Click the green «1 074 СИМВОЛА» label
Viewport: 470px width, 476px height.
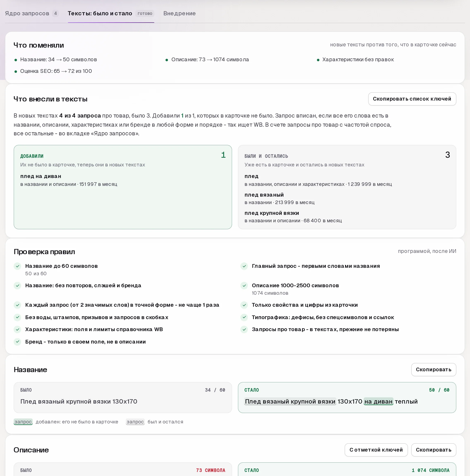(x=430, y=470)
